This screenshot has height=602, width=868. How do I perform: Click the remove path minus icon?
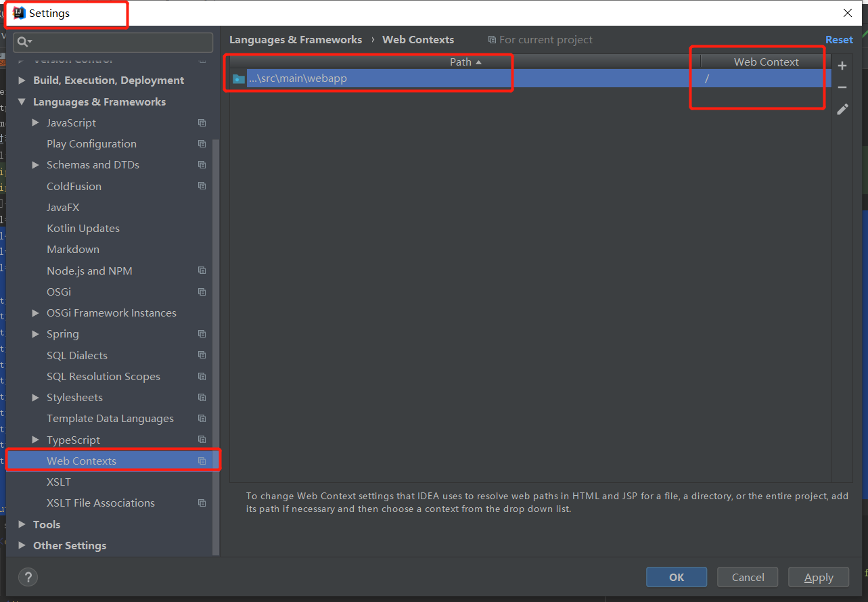click(x=842, y=87)
